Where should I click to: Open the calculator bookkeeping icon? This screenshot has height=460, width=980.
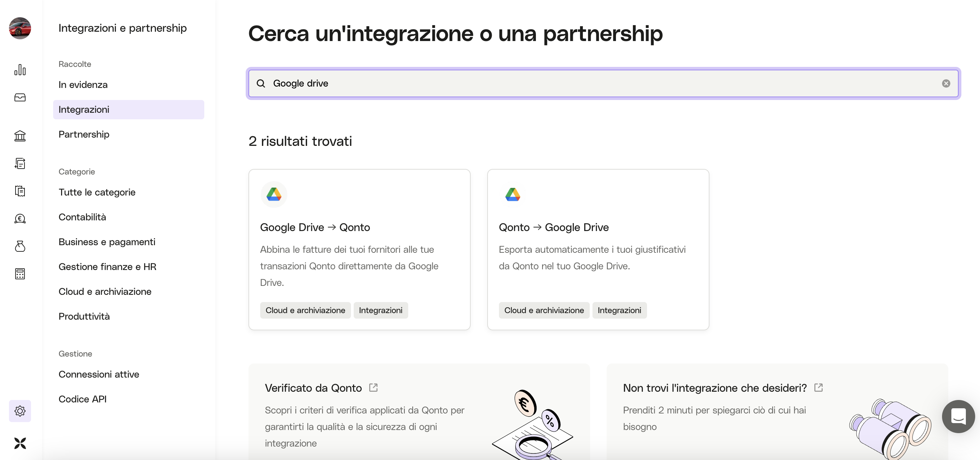pyautogui.click(x=20, y=274)
